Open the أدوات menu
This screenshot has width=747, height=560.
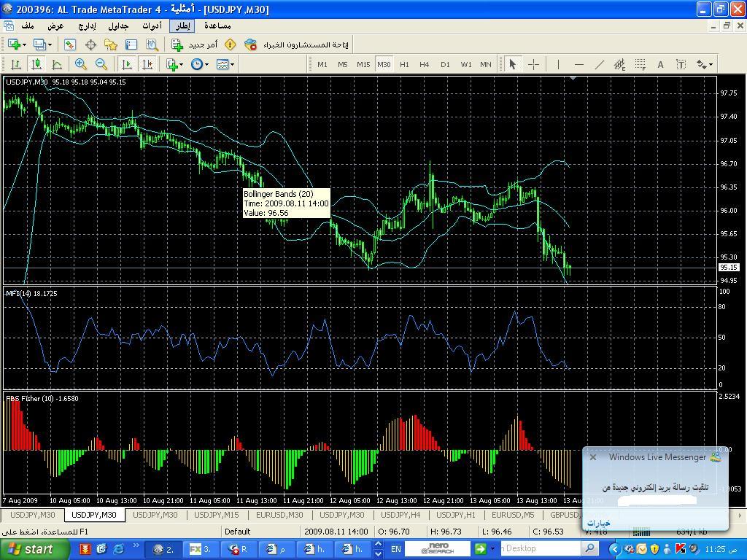(152, 26)
